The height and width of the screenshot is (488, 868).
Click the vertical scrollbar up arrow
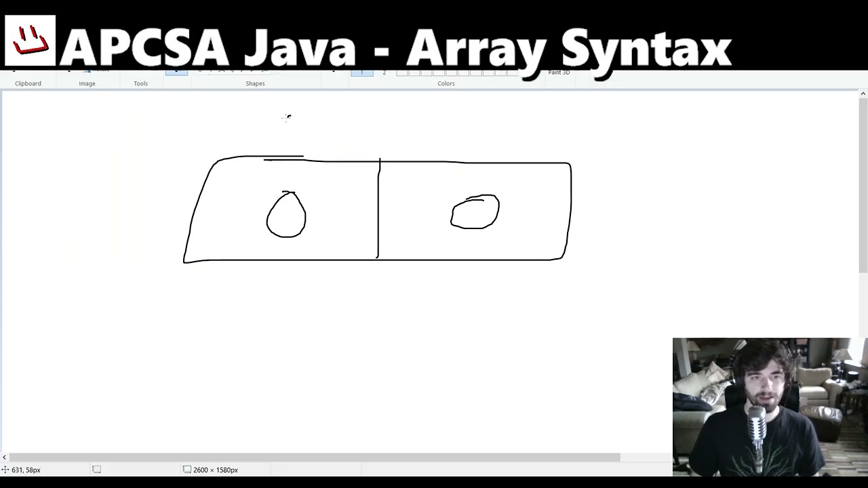(x=863, y=94)
